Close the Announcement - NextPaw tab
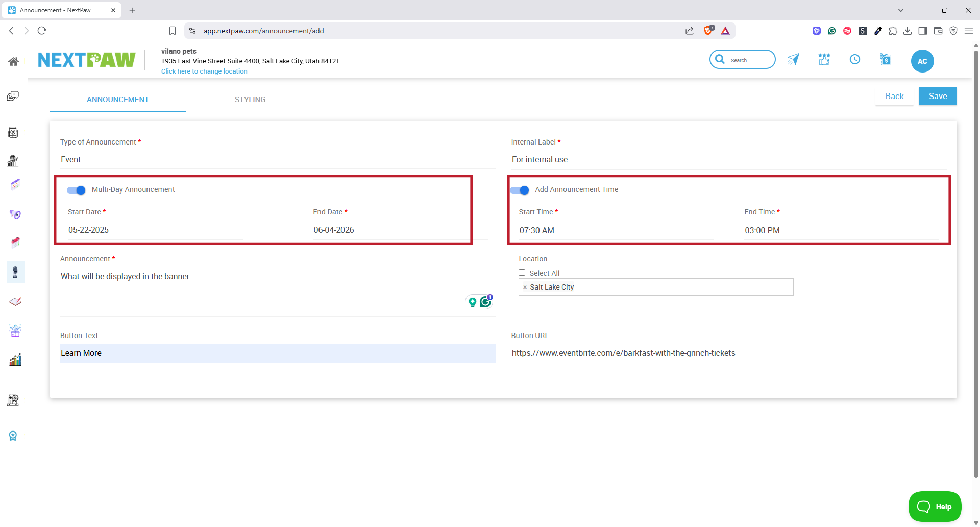Screen dimensions: 980x527 click(113, 10)
